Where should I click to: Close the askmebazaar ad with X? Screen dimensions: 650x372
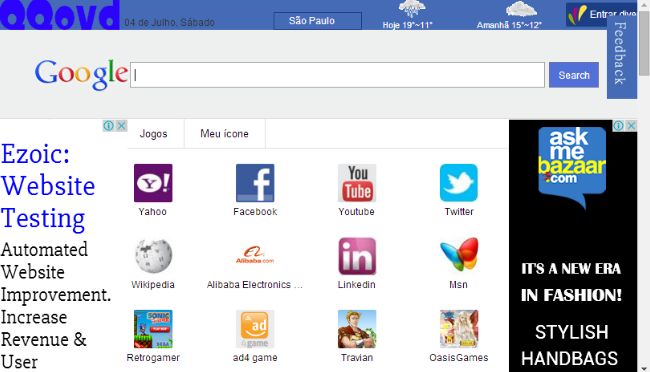pyautogui.click(x=631, y=126)
